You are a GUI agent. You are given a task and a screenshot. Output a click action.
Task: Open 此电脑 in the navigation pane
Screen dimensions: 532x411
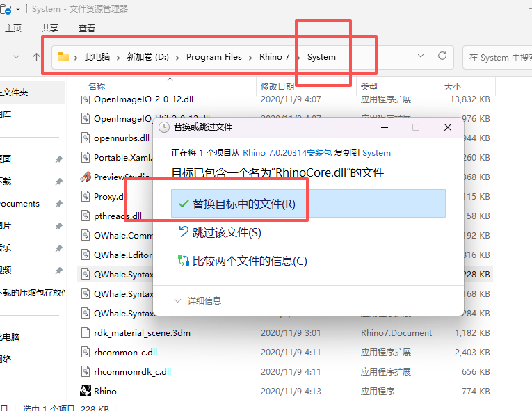point(10,337)
